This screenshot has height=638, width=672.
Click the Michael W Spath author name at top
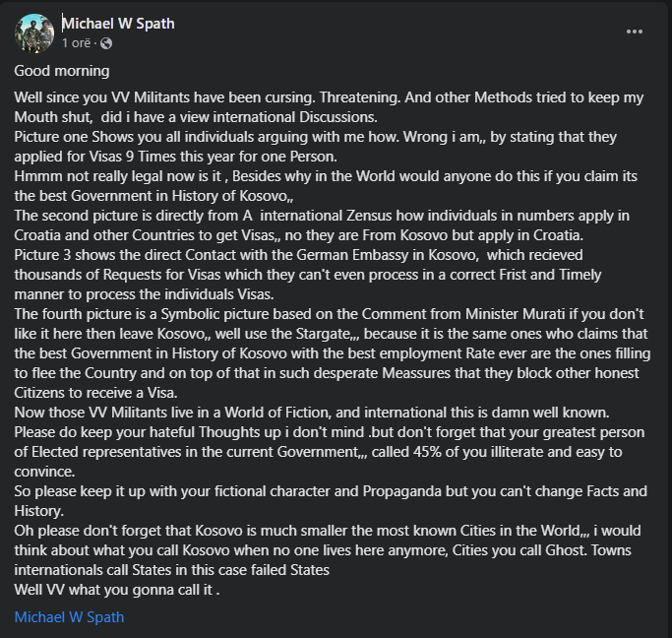click(119, 24)
